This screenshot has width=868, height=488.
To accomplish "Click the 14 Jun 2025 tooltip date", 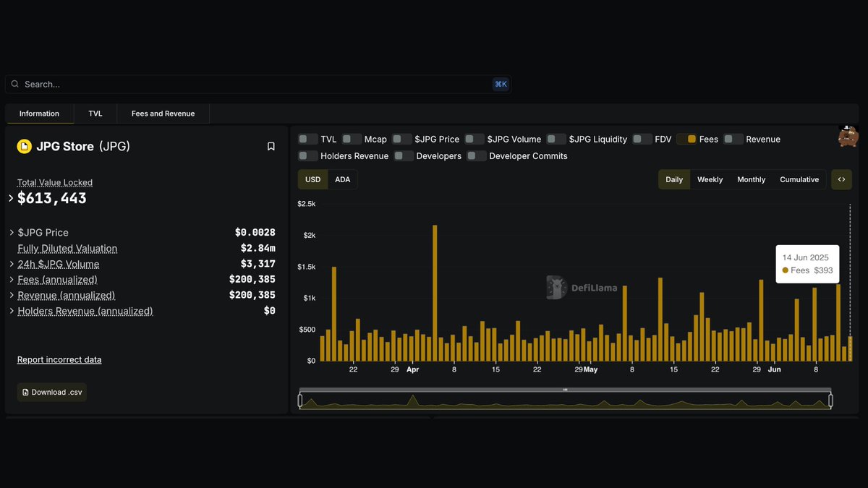I will click(805, 257).
